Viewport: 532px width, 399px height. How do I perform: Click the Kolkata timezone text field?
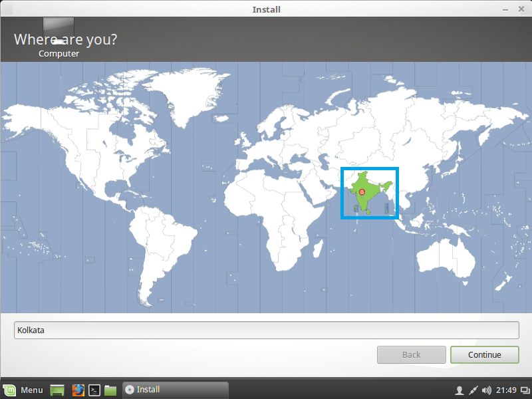coord(267,330)
